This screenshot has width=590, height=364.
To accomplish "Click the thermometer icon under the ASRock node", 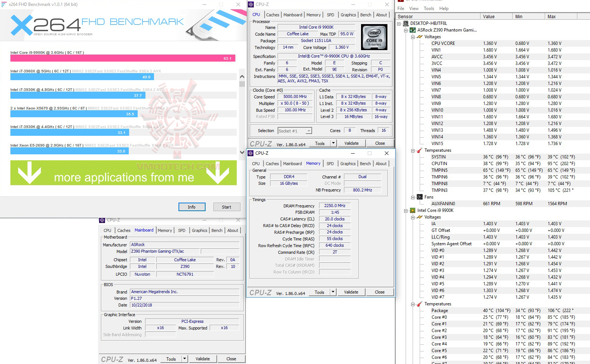I will click(420, 150).
